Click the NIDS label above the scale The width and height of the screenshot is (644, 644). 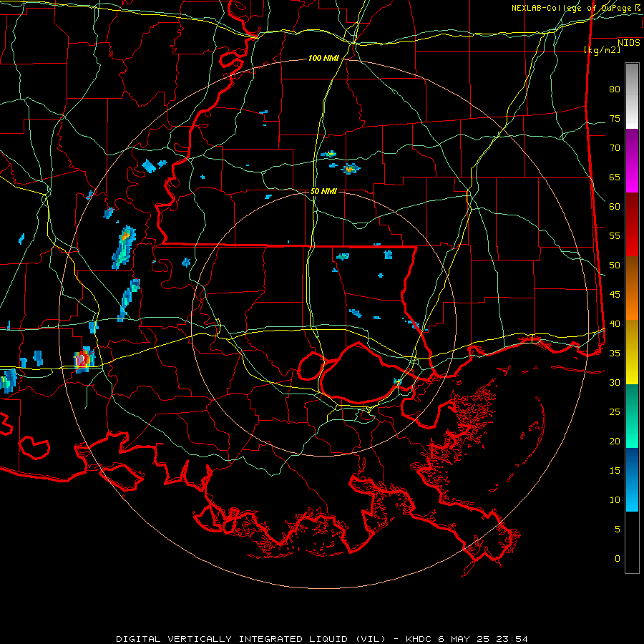[x=628, y=43]
